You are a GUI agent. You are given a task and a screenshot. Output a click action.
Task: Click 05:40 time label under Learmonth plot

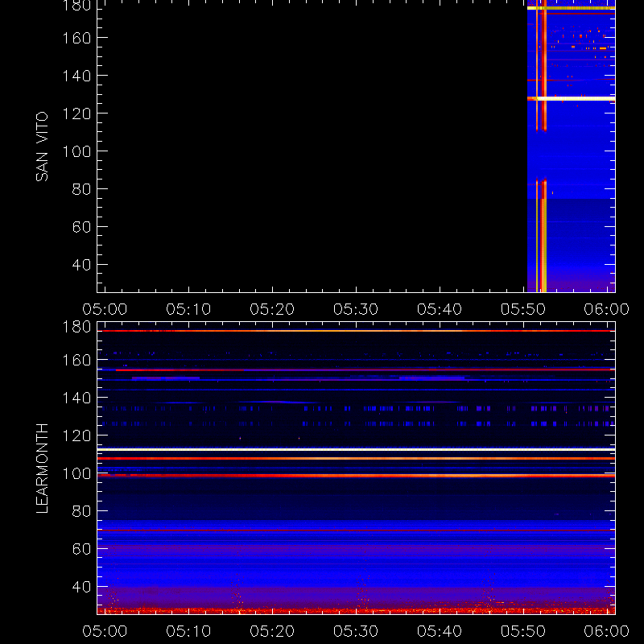[x=440, y=631]
